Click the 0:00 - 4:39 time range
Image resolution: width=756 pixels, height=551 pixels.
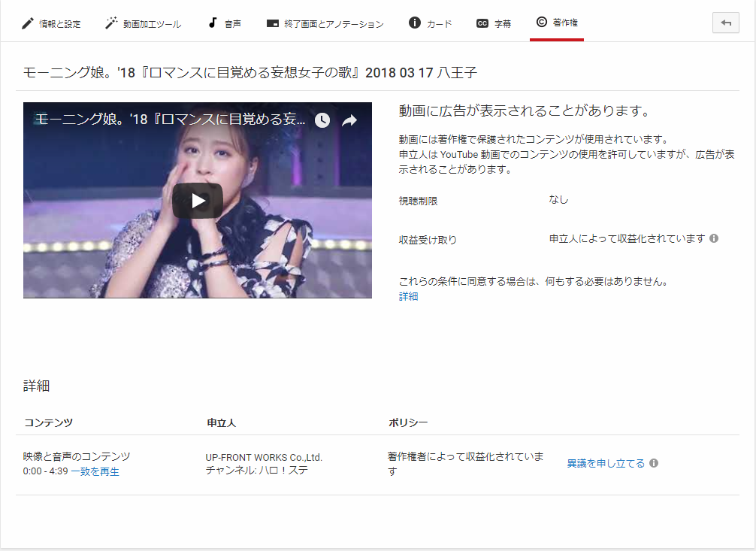(45, 471)
